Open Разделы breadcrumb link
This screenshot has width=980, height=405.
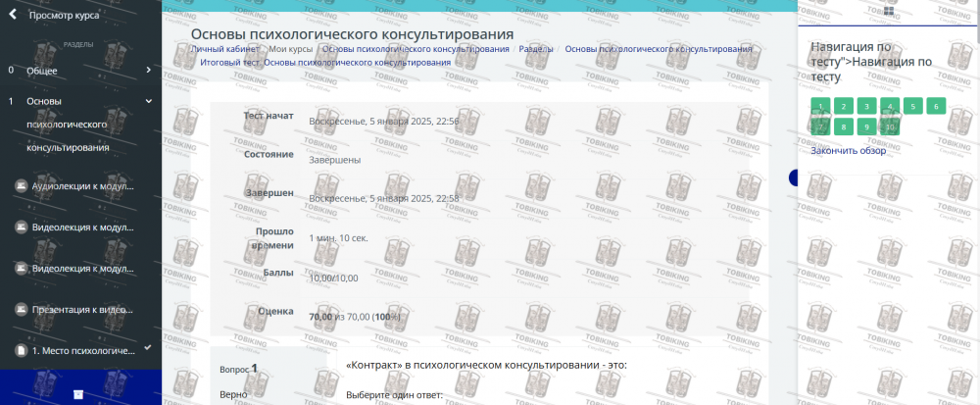coord(537,48)
